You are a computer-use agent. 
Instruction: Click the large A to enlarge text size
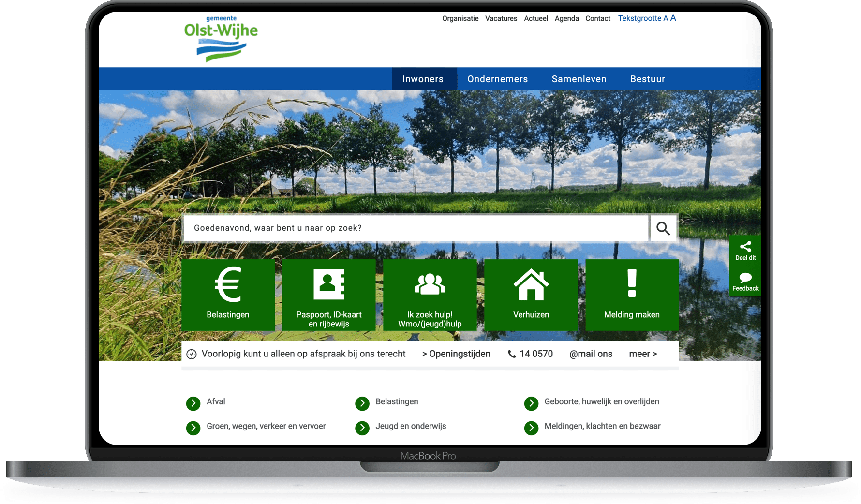[x=673, y=17]
